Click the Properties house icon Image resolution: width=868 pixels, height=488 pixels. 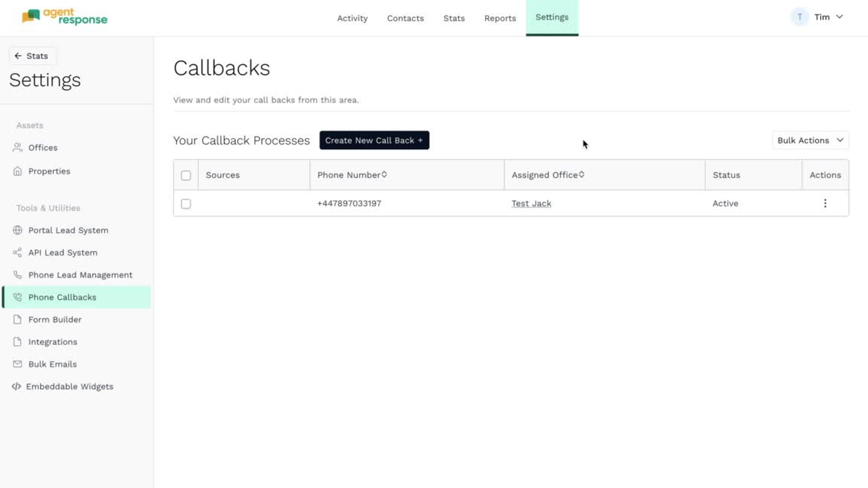(x=17, y=171)
